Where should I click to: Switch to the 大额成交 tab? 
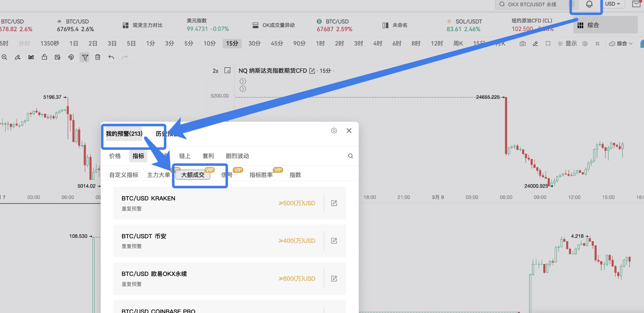coord(193,175)
